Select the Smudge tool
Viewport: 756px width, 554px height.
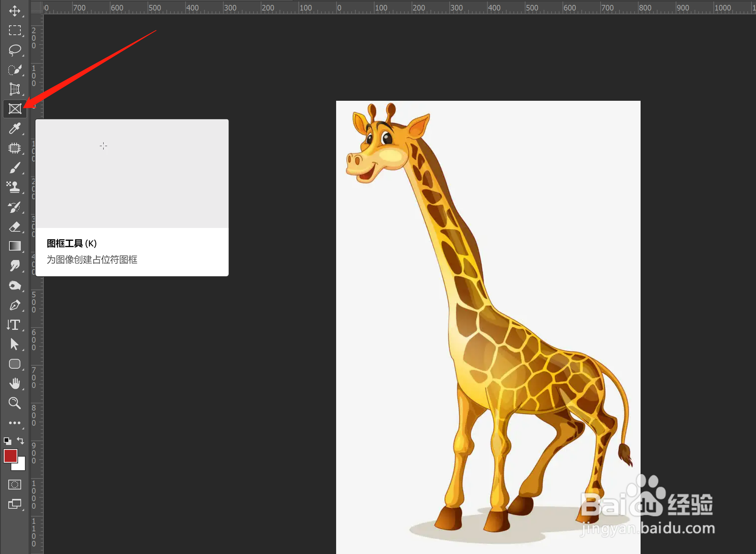tap(15, 266)
